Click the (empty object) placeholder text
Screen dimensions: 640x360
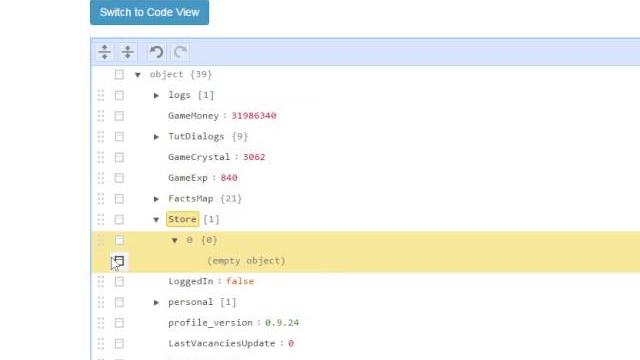(x=246, y=261)
